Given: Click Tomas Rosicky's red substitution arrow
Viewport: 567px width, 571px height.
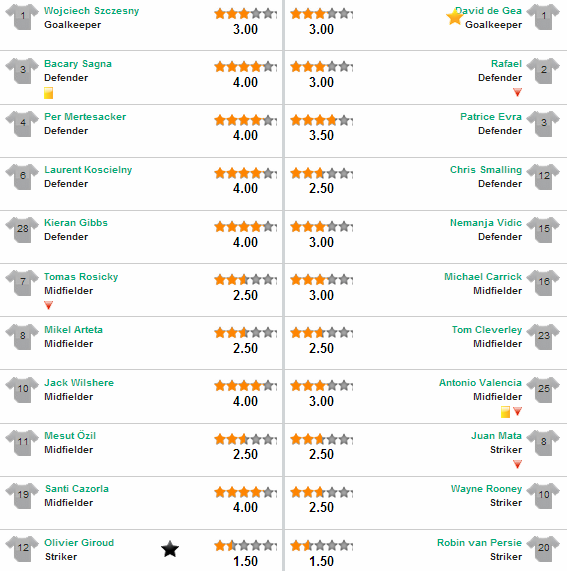Looking at the screenshot, I should pyautogui.click(x=48, y=305).
